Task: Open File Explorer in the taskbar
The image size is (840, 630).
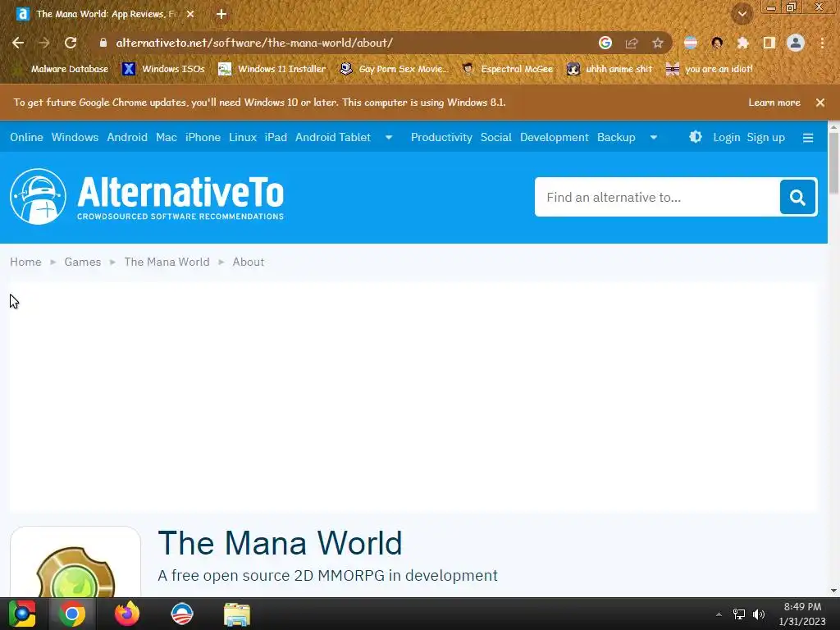Action: click(x=237, y=614)
